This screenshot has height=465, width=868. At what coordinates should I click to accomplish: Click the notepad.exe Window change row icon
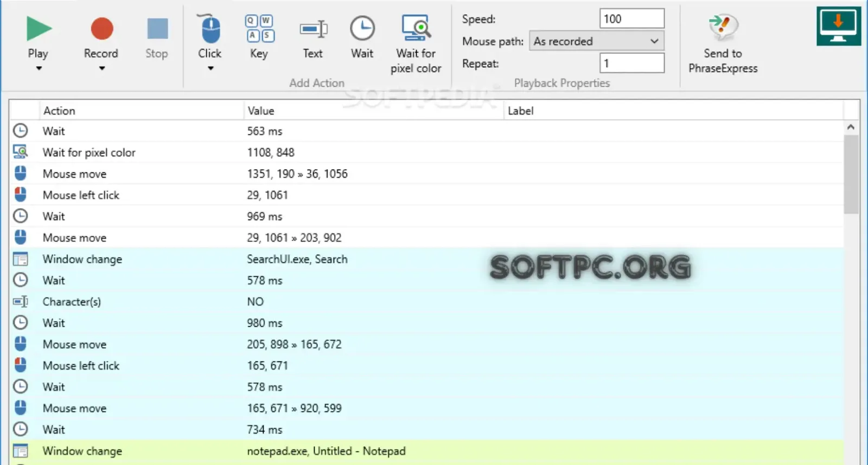(20, 451)
